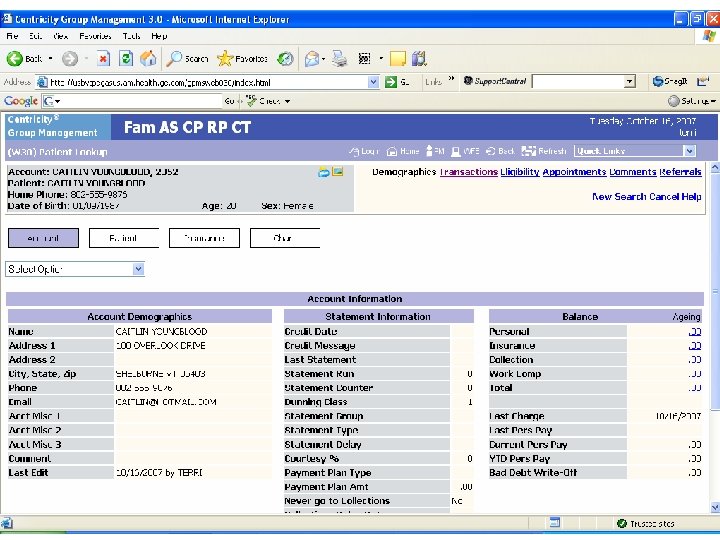Screen dimensions: 720x540
Task: Open the Transactions link
Action: pos(469,172)
